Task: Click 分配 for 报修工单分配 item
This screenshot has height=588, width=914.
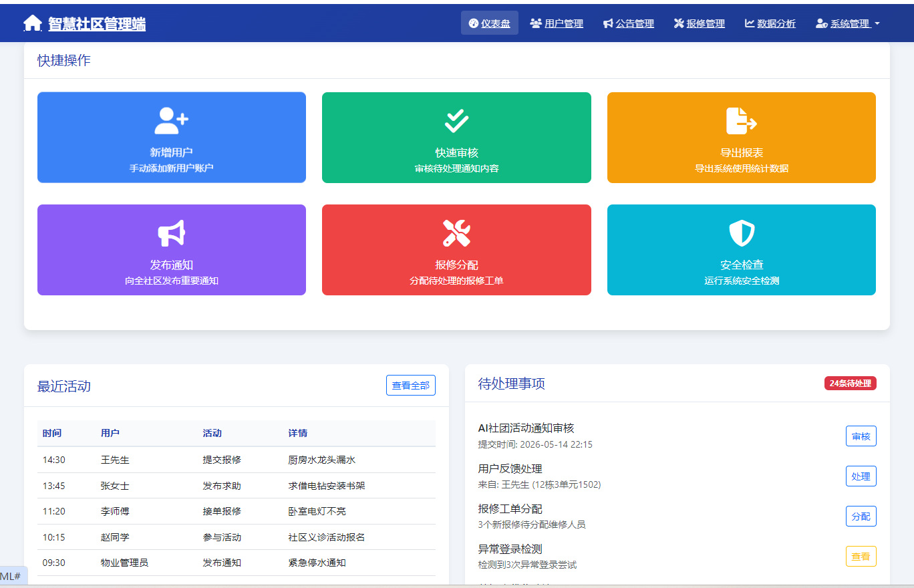Action: tap(861, 516)
